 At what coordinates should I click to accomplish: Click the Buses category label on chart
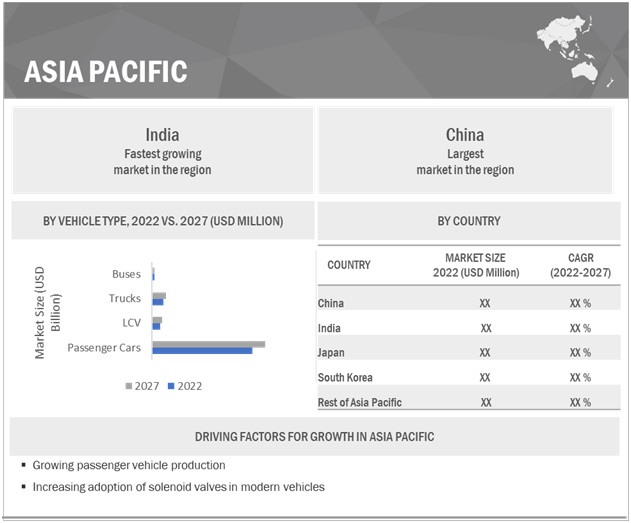[127, 273]
